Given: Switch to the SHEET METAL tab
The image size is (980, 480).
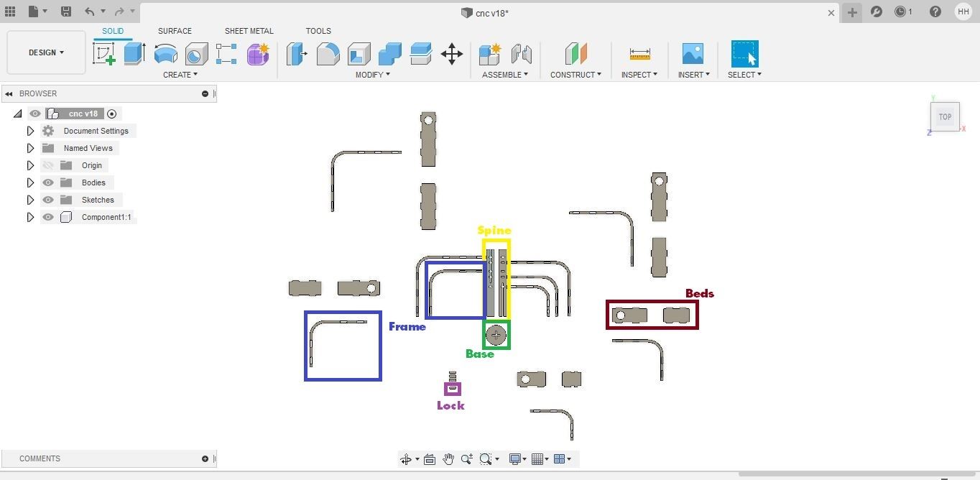Looking at the screenshot, I should click(x=249, y=31).
